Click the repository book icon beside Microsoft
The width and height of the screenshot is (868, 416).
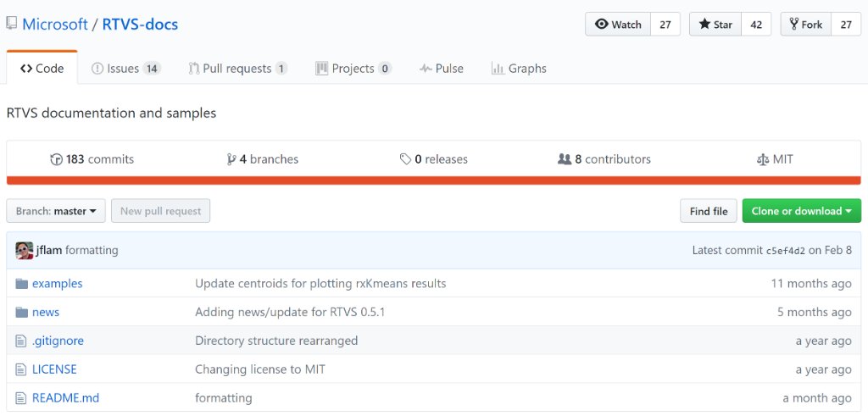click(x=12, y=24)
